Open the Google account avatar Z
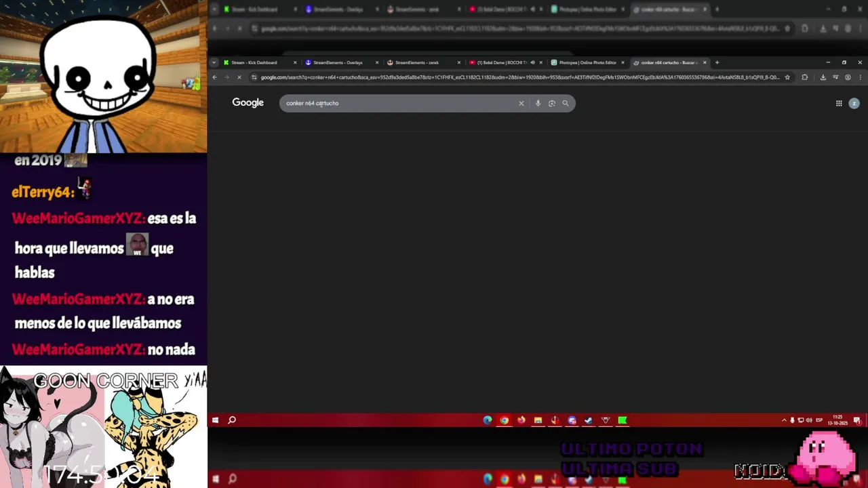Screen dimensions: 868x488 tap(854, 103)
